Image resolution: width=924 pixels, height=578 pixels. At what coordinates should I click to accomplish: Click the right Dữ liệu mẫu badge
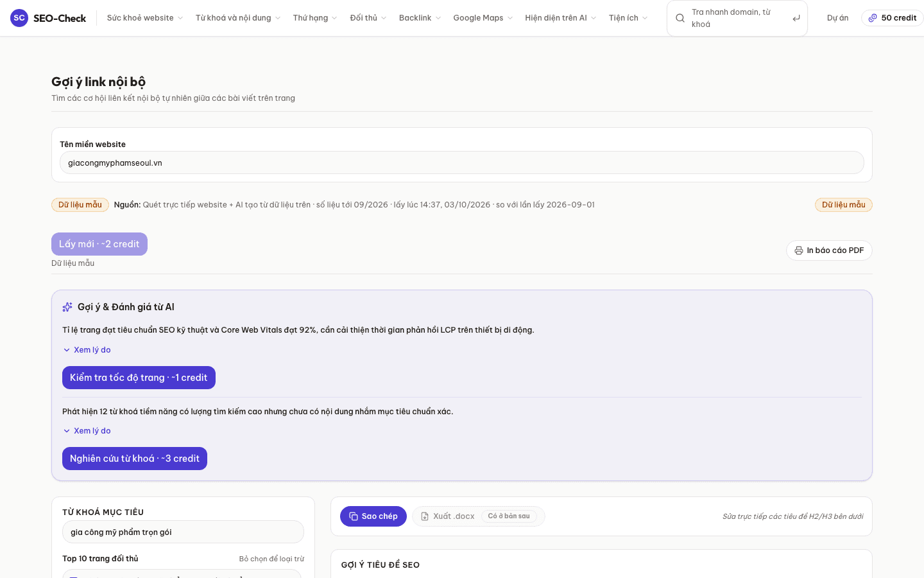[x=844, y=205]
